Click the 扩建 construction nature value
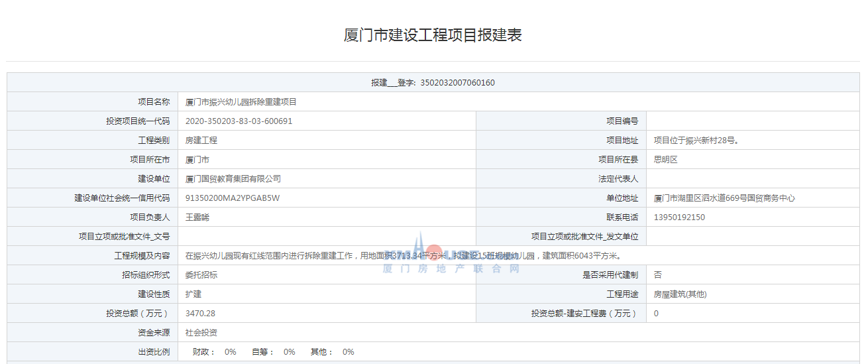The image size is (868, 364). tap(193, 294)
